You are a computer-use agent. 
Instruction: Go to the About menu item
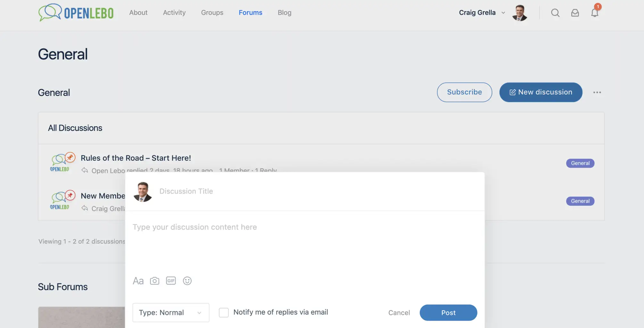(x=138, y=12)
